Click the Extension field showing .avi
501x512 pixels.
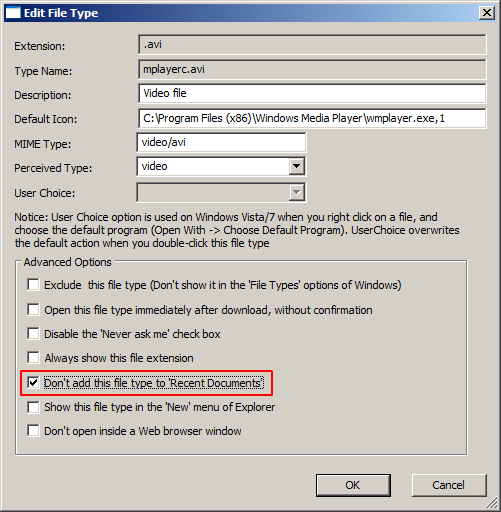point(312,44)
